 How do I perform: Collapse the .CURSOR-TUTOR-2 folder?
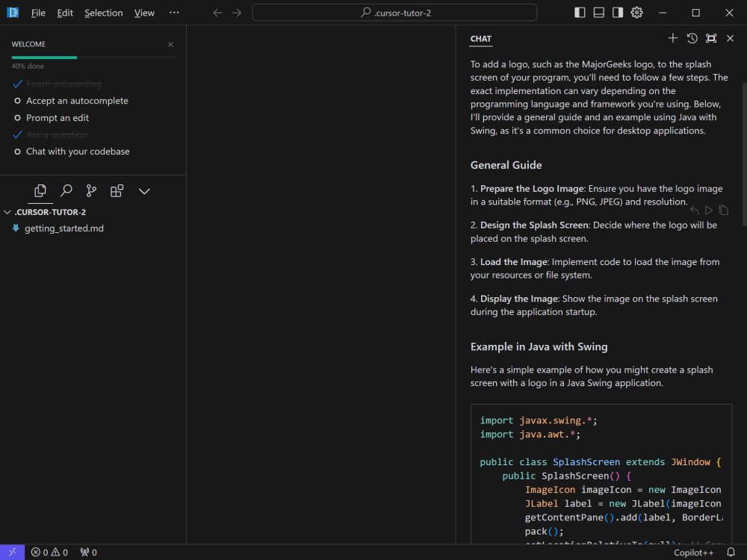click(7, 212)
